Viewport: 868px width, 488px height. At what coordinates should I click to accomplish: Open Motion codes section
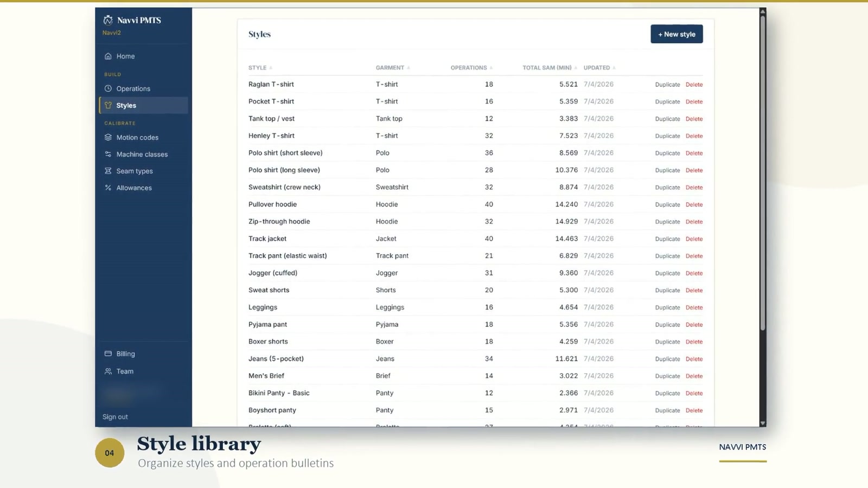pyautogui.click(x=144, y=137)
